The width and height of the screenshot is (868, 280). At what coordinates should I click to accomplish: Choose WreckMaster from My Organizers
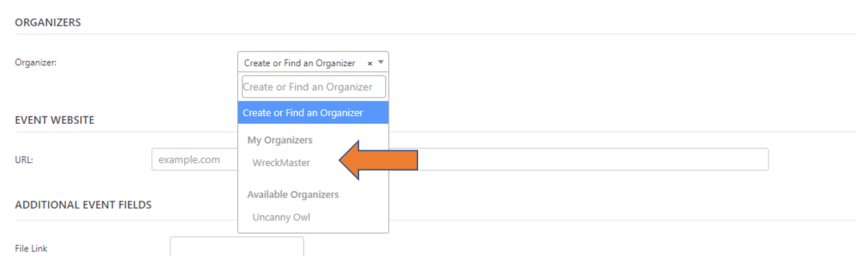click(281, 163)
